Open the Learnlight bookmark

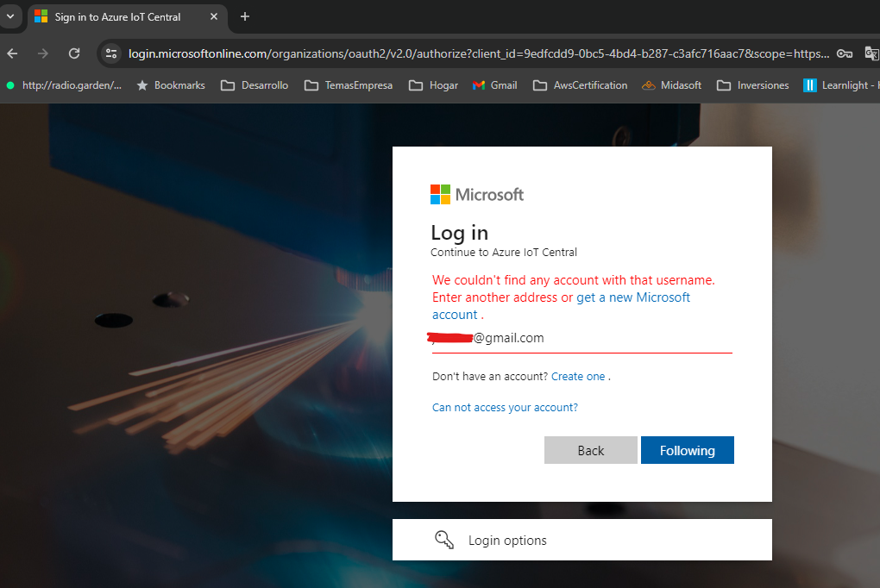click(841, 85)
